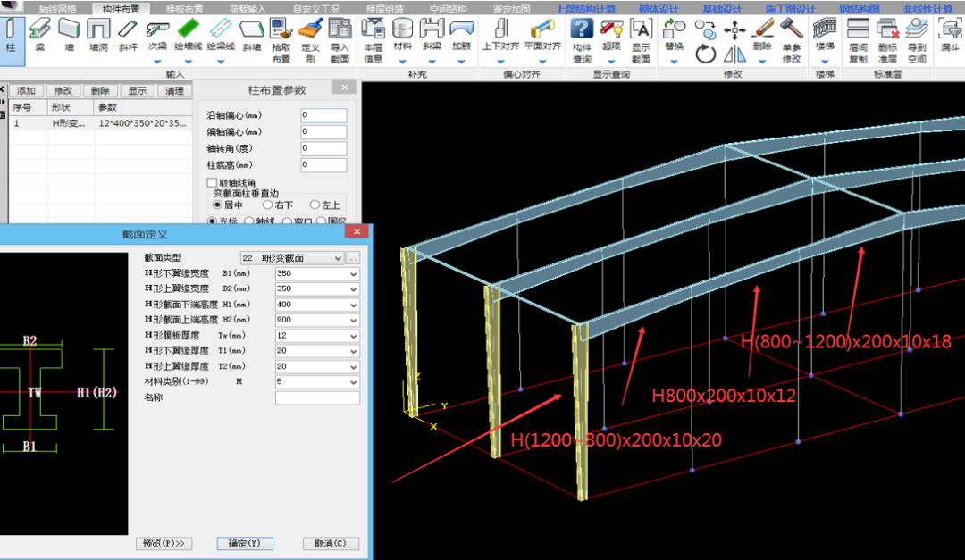Expand the 次梁 dropdown arrow

pyautogui.click(x=157, y=62)
